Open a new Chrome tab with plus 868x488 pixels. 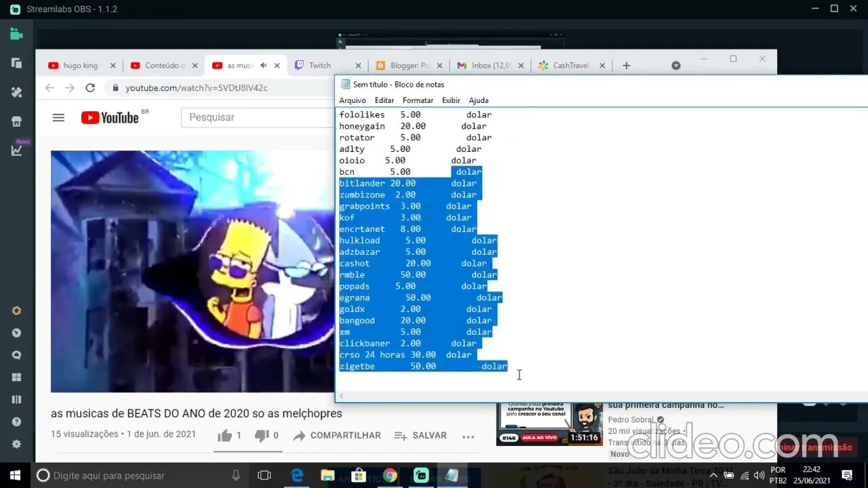(x=627, y=66)
